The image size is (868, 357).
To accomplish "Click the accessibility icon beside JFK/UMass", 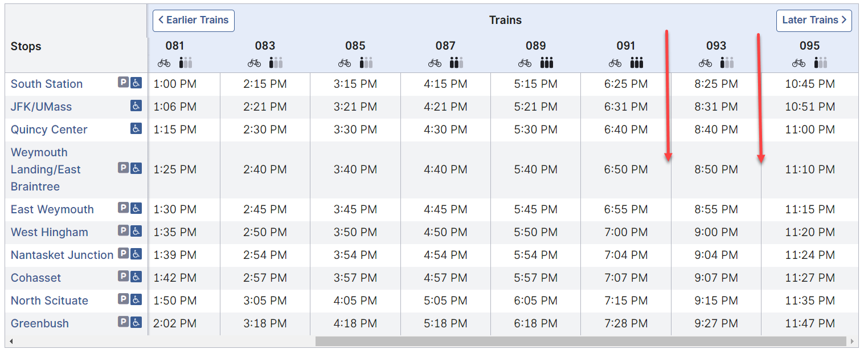I will point(136,106).
